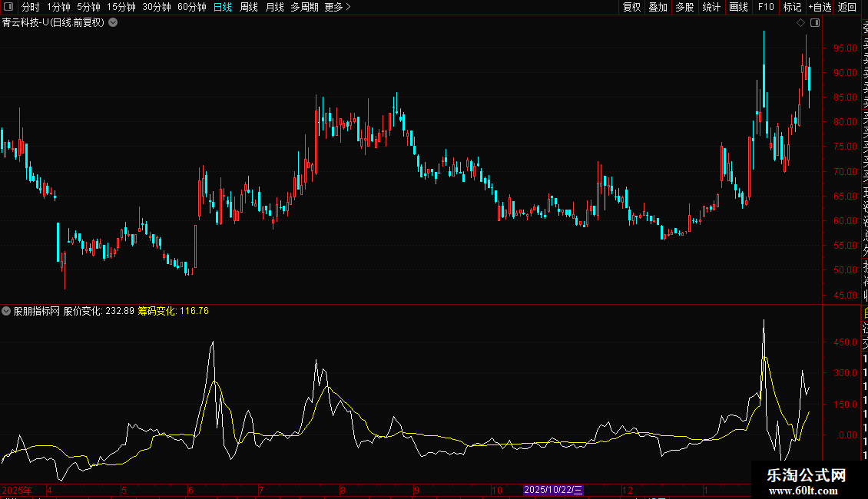
Task: Open the 多周期 multi-period view
Action: (x=304, y=7)
